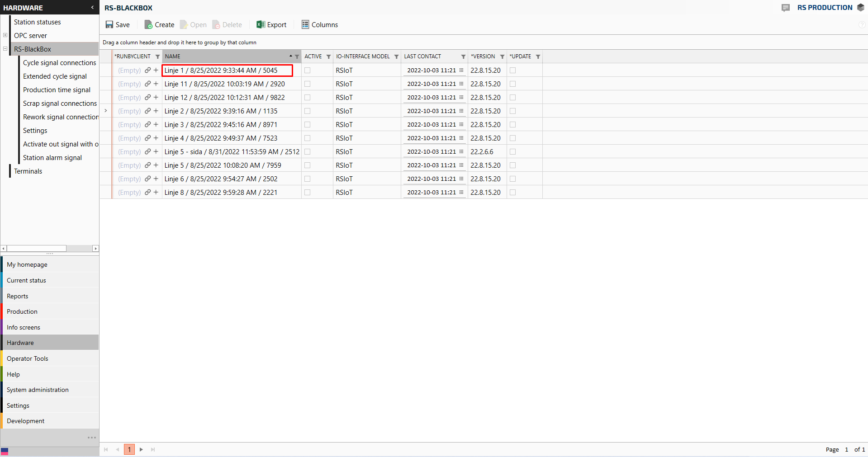Open the Columns chooser icon
Viewport: 868px width, 457px height.
305,25
